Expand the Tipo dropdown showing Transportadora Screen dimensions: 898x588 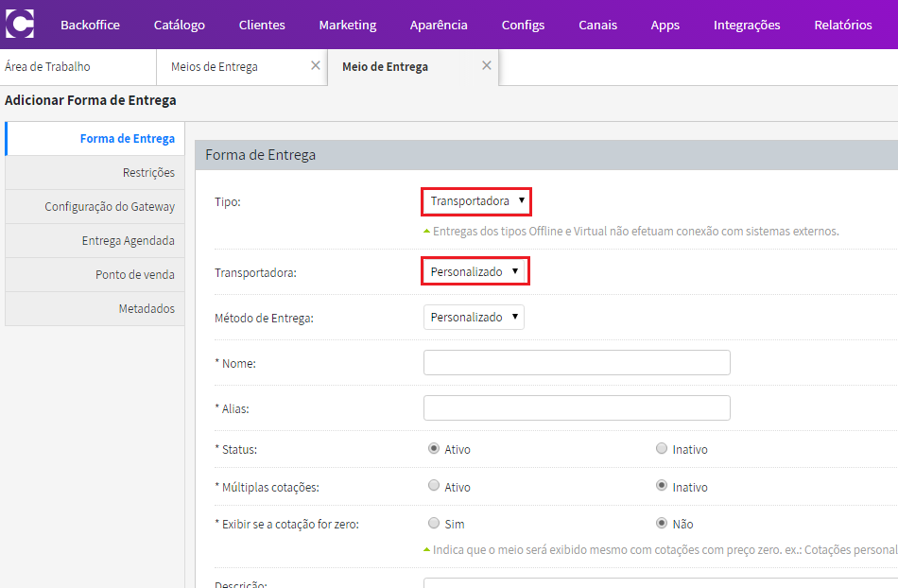pyautogui.click(x=476, y=201)
